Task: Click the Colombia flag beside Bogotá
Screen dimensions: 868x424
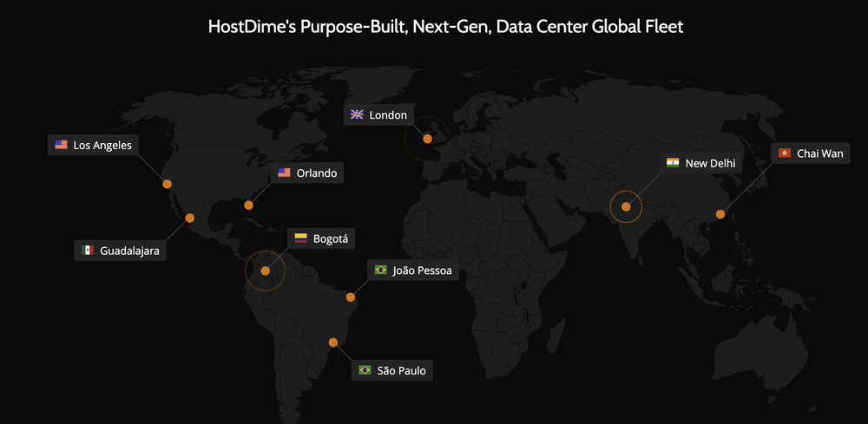Action: pos(300,238)
